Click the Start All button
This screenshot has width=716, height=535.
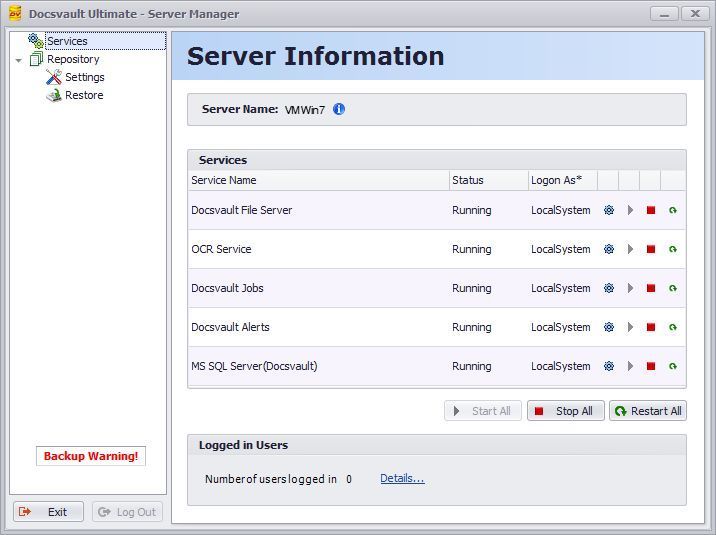click(x=483, y=411)
